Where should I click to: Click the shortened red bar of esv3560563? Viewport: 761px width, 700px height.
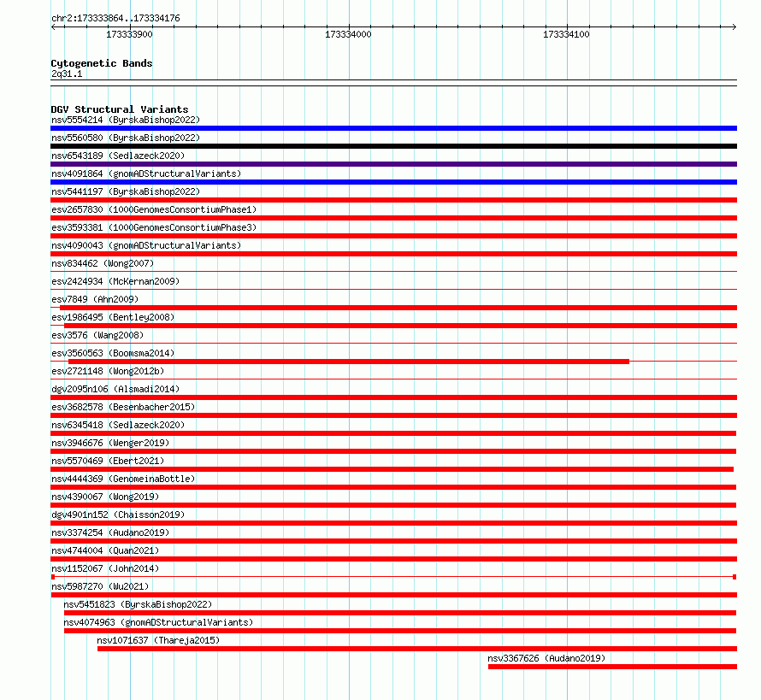click(349, 362)
